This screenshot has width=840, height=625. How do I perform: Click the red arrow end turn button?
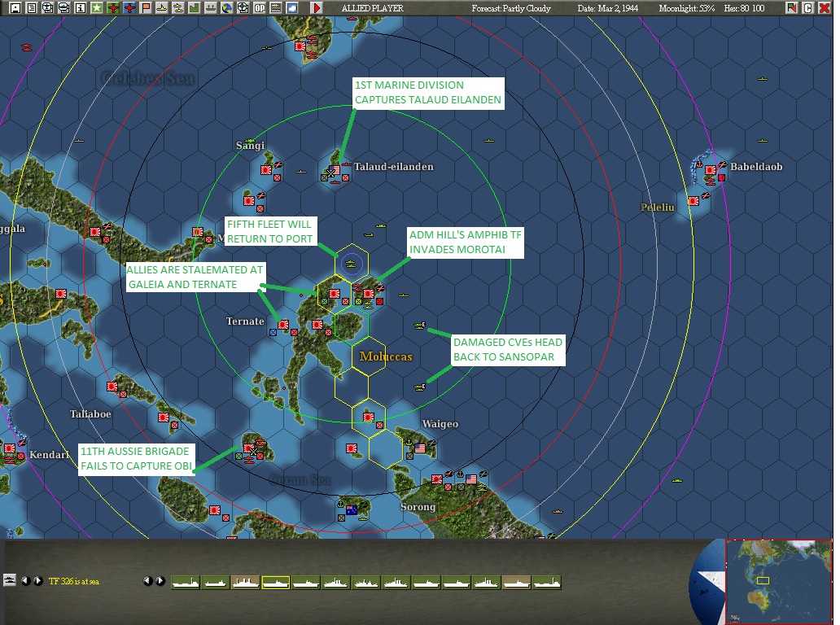(x=317, y=7)
